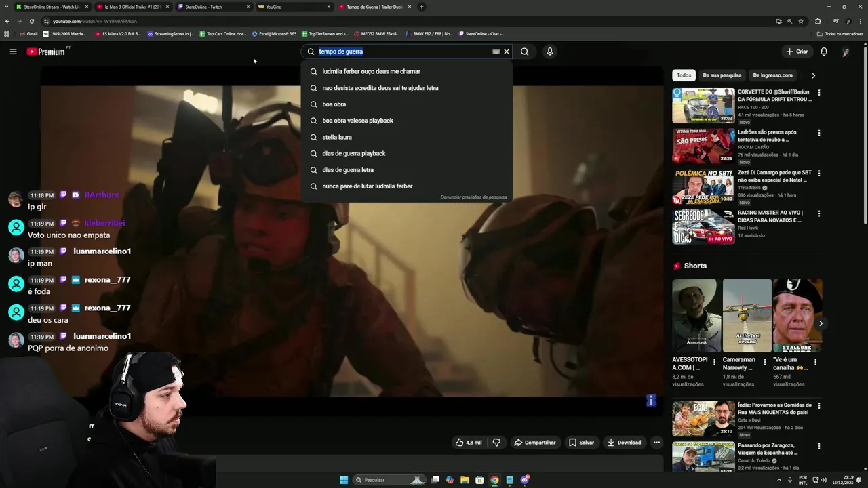Viewport: 868px width, 488px height.
Task: Open a new browser tab
Action: tap(422, 7)
